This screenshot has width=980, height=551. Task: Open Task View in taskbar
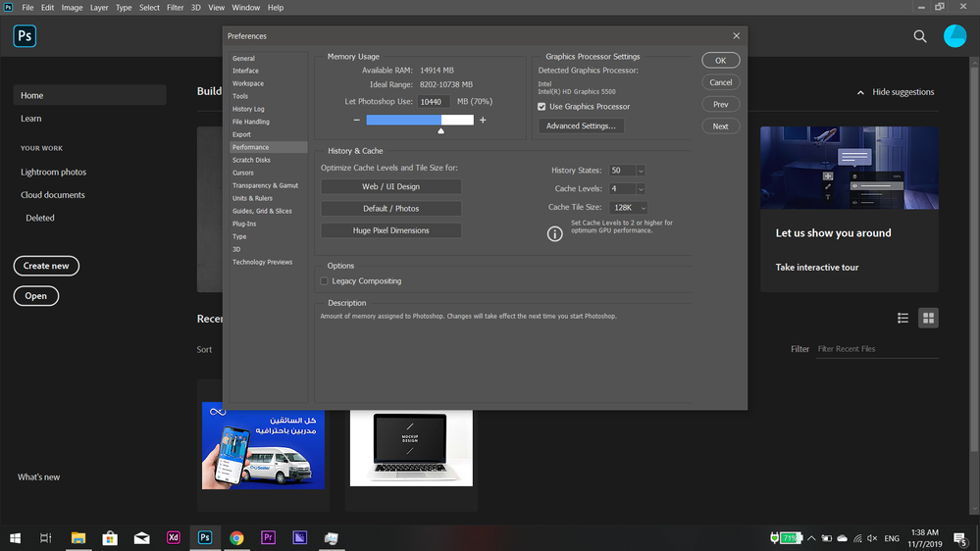click(46, 538)
